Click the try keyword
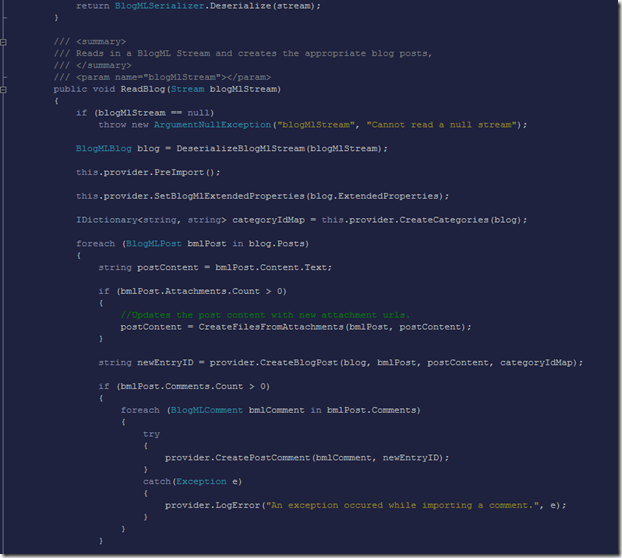622x558 pixels. tap(151, 434)
